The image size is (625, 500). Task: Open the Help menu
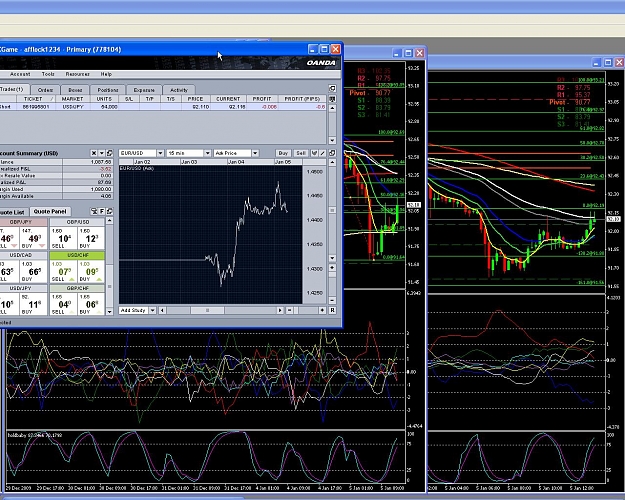[x=106, y=74]
